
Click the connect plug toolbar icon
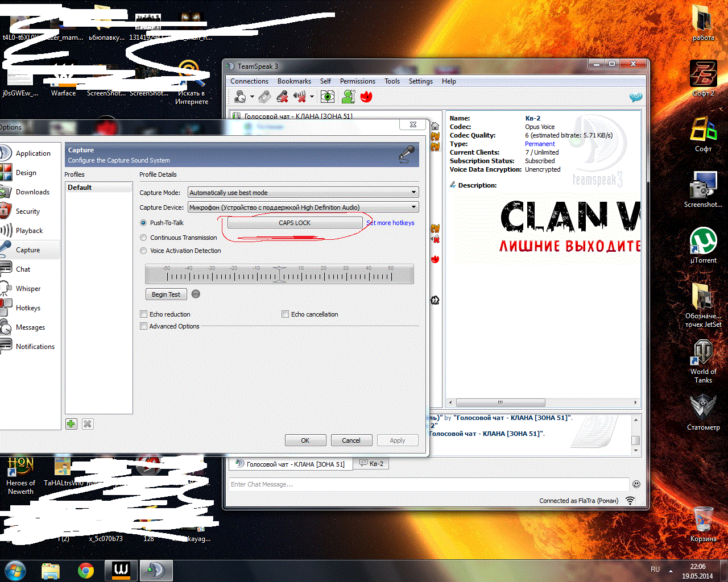click(264, 97)
